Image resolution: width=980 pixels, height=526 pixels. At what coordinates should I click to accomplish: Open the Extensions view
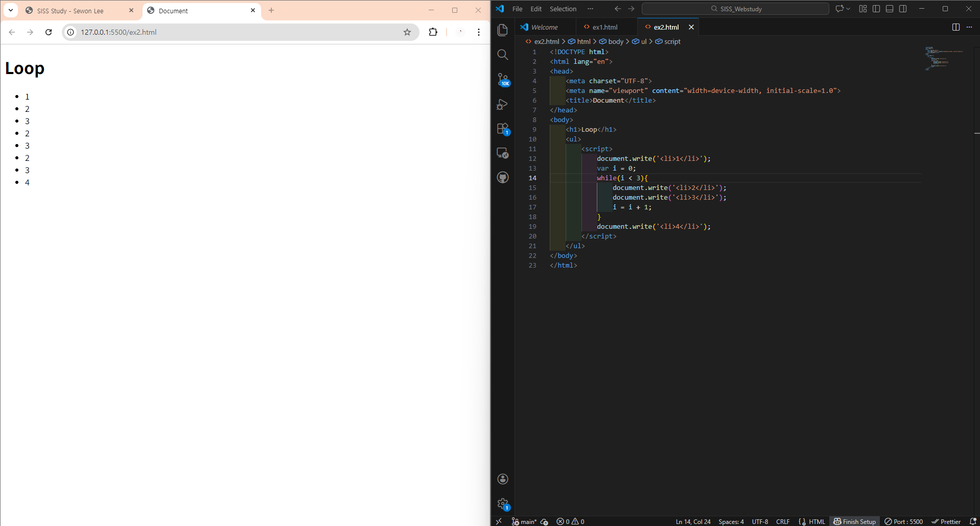pos(503,129)
